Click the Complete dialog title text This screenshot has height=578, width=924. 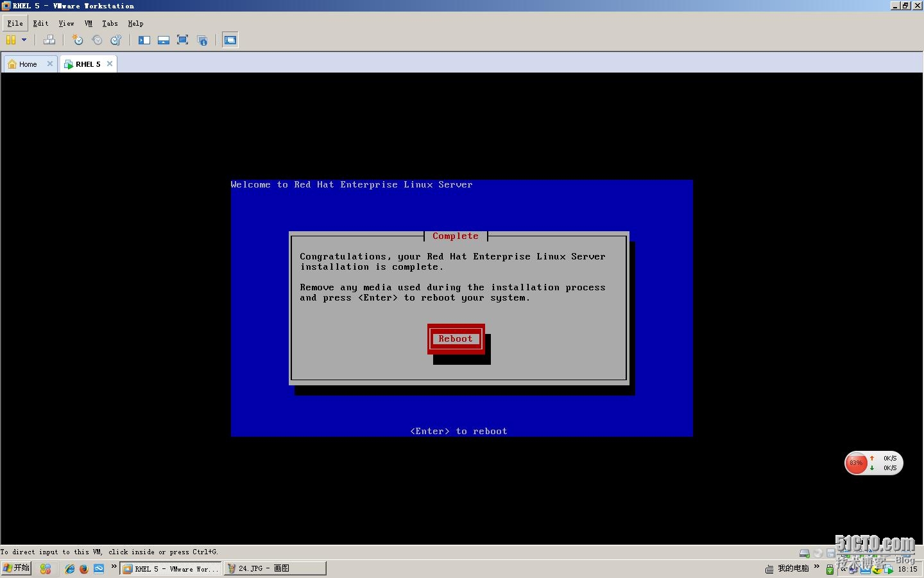coord(456,236)
